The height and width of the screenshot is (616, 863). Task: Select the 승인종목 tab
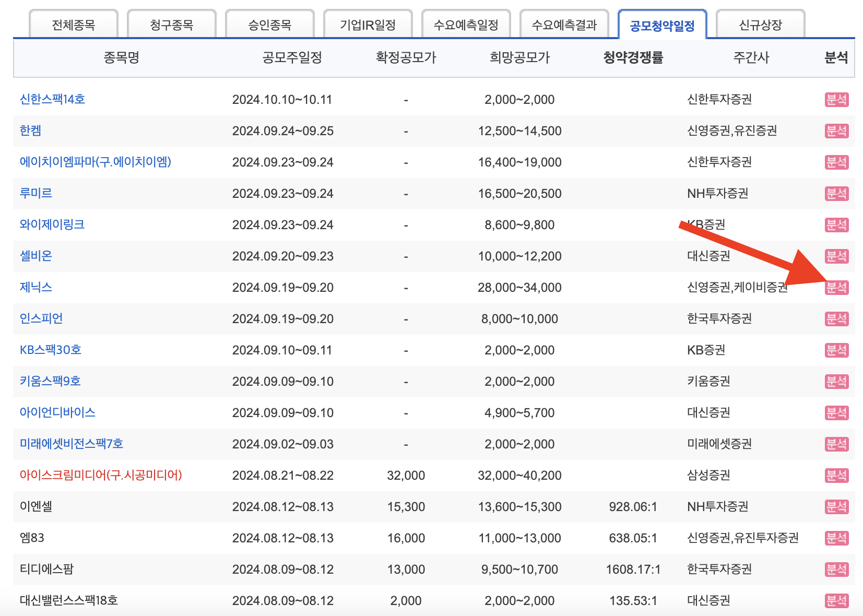[x=270, y=25]
